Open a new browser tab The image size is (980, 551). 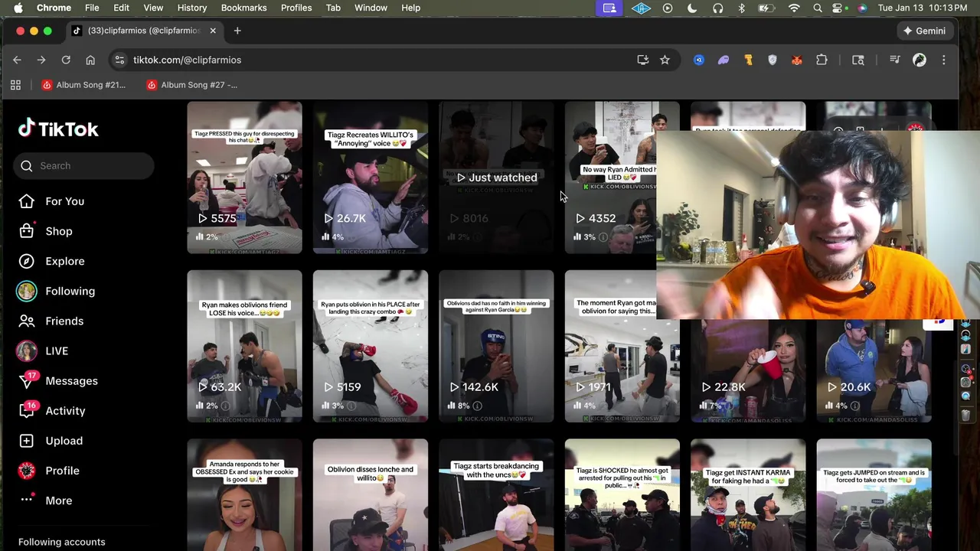[237, 31]
